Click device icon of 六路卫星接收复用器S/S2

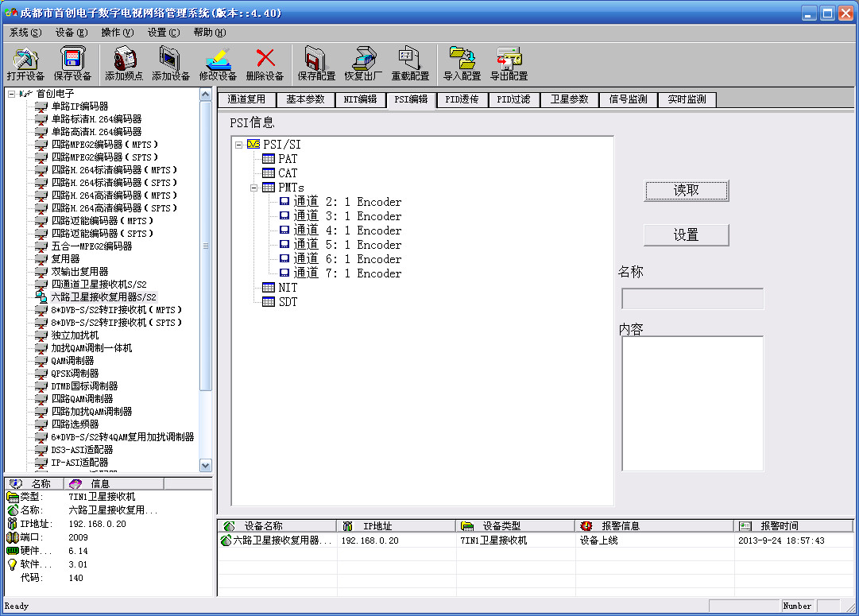pyautogui.click(x=41, y=297)
